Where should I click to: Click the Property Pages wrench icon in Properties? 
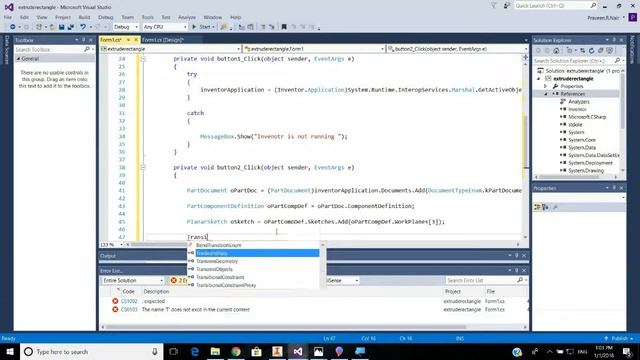click(555, 207)
